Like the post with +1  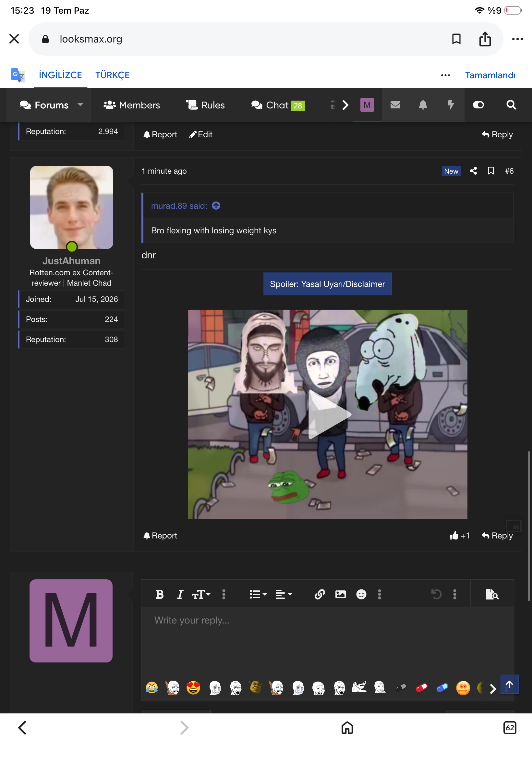point(459,536)
